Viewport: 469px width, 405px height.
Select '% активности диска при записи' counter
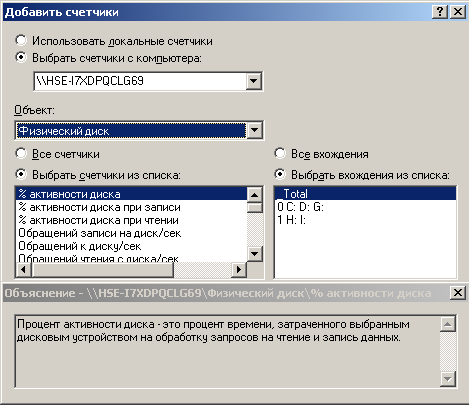131,207
